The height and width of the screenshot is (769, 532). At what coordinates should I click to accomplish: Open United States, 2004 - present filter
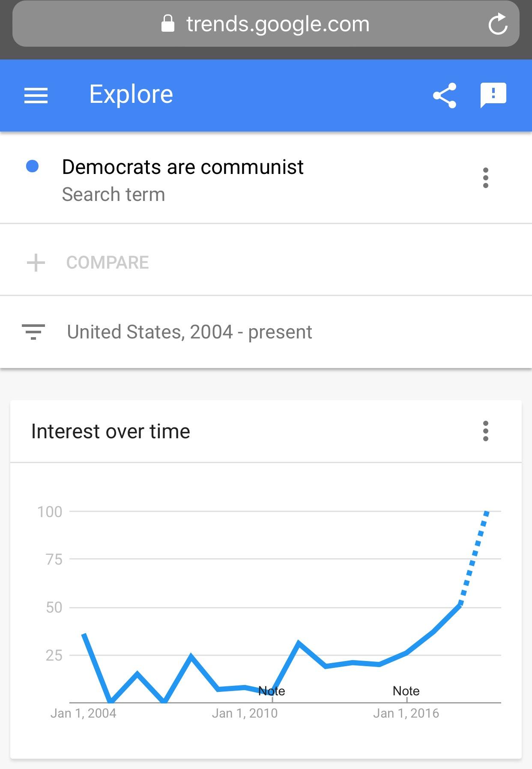(x=189, y=332)
